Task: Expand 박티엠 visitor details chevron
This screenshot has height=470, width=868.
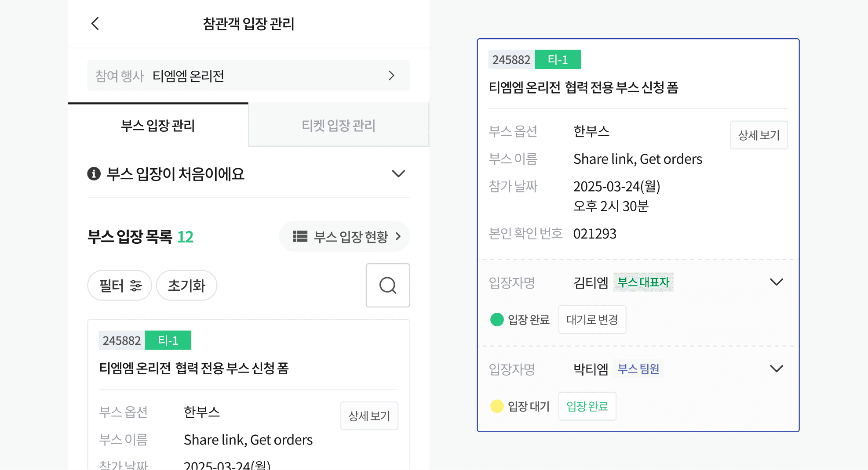Action: tap(777, 369)
